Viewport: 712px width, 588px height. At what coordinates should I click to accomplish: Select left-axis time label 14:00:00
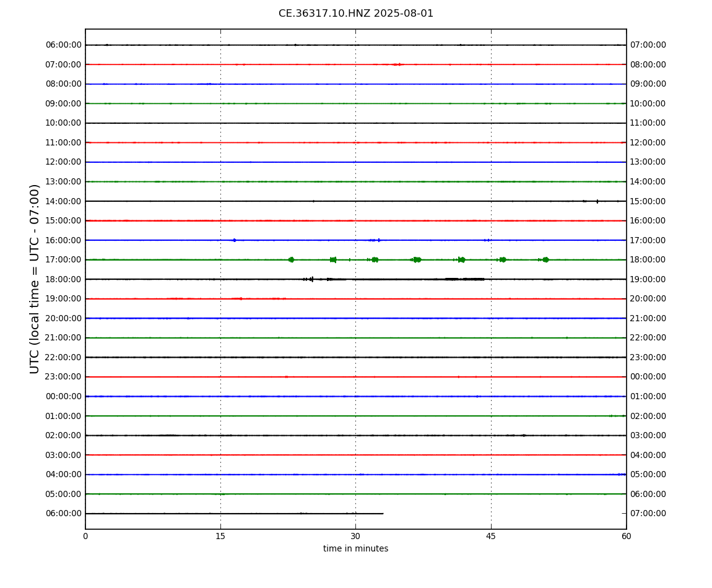(64, 201)
